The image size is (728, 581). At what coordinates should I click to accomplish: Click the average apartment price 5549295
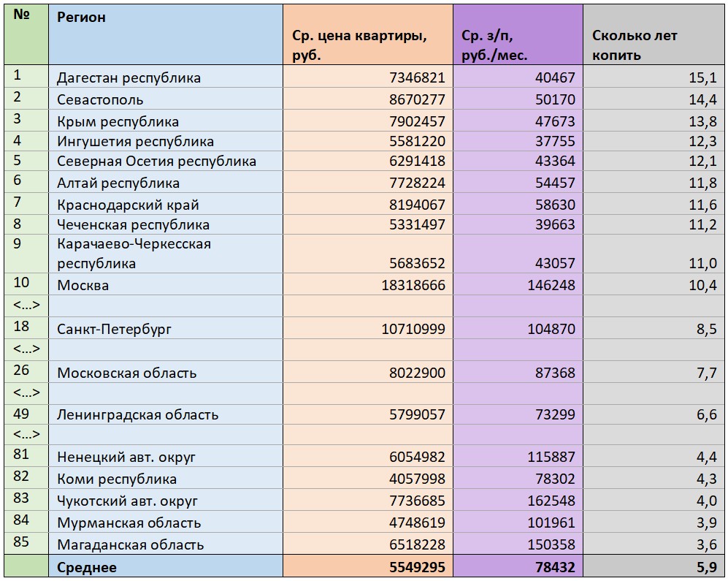[x=413, y=567]
